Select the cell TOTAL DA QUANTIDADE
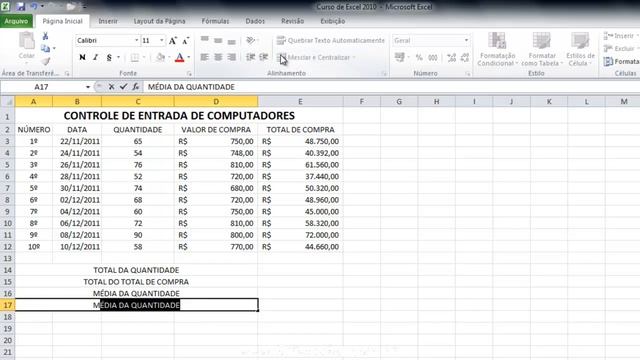The height and width of the screenshot is (360, 640). coord(136,270)
